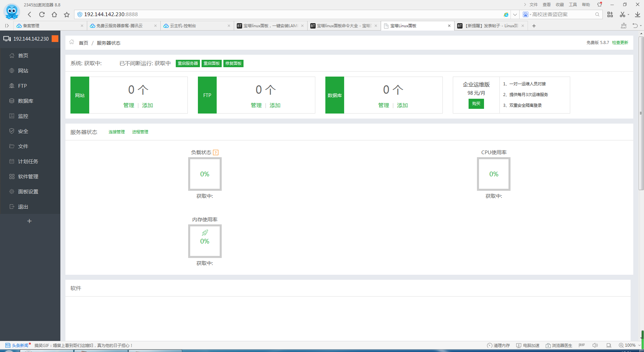Close the 宝塔Linux面板 active tab
Viewport: 644px width, 352px height.
[x=449, y=26]
